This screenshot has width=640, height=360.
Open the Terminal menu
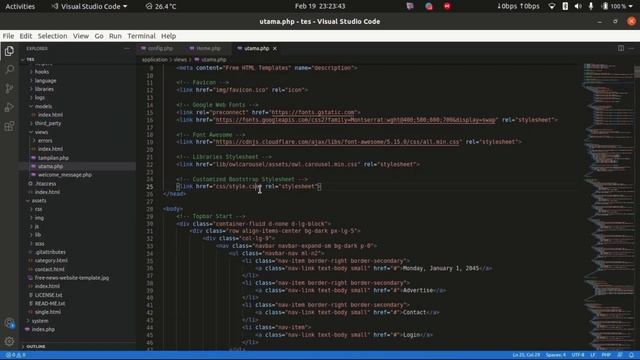141,36
